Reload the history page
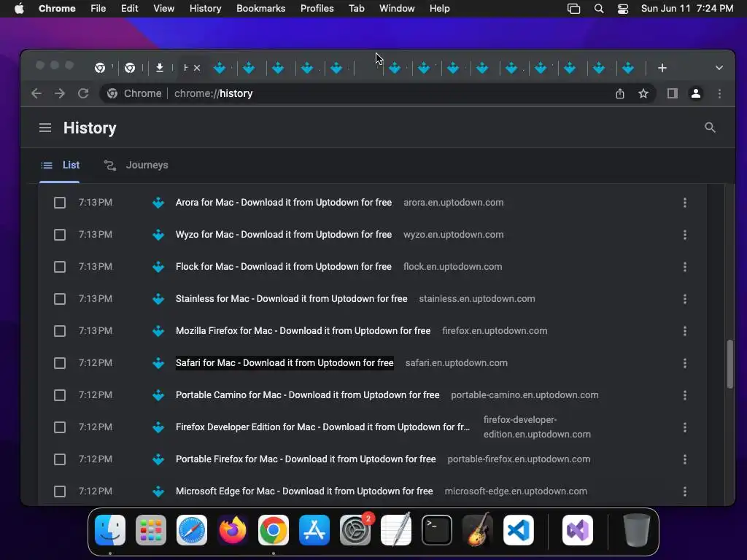 click(x=83, y=93)
